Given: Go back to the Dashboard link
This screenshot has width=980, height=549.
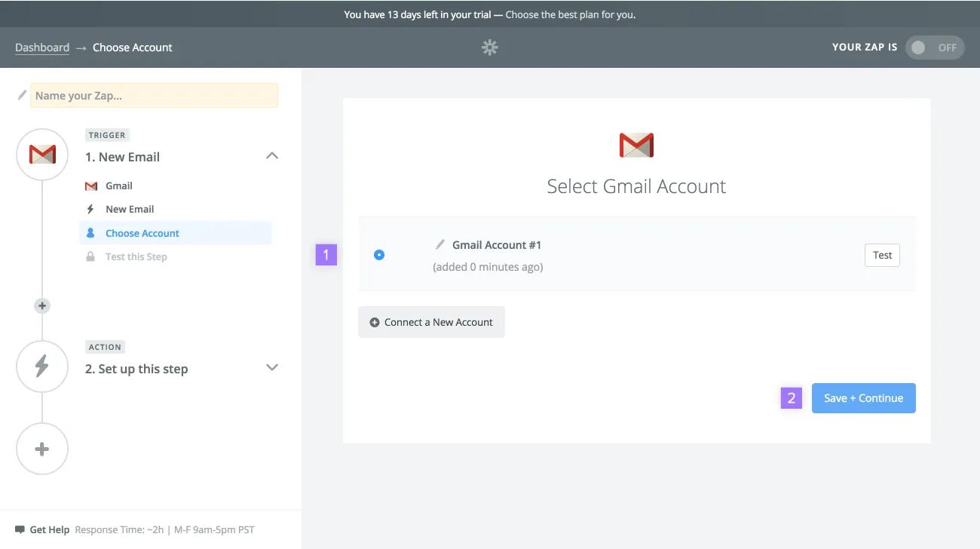Looking at the screenshot, I should click(x=42, y=48).
